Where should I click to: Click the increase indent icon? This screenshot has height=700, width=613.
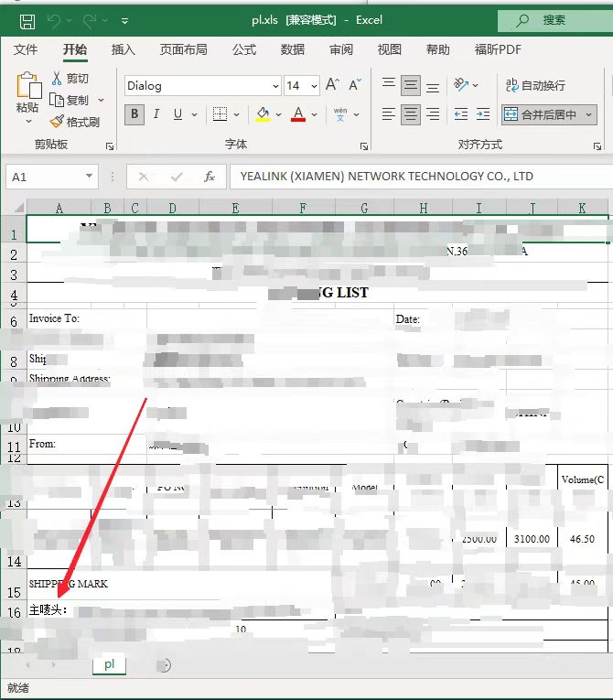pos(483,114)
